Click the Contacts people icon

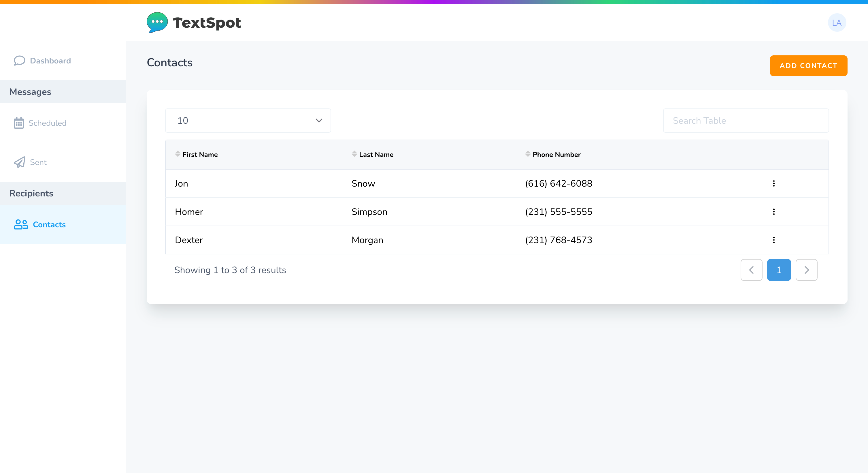click(21, 225)
